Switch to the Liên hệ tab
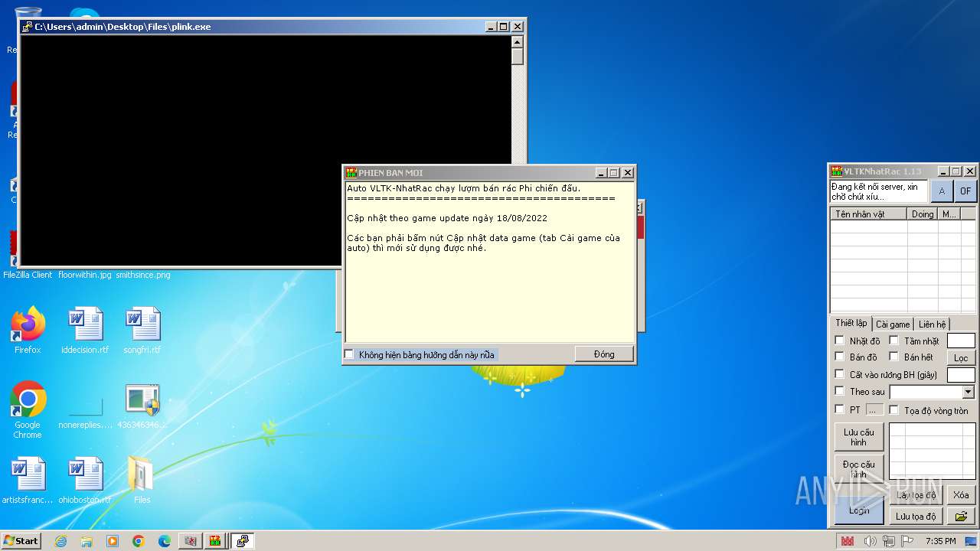 pos(932,324)
